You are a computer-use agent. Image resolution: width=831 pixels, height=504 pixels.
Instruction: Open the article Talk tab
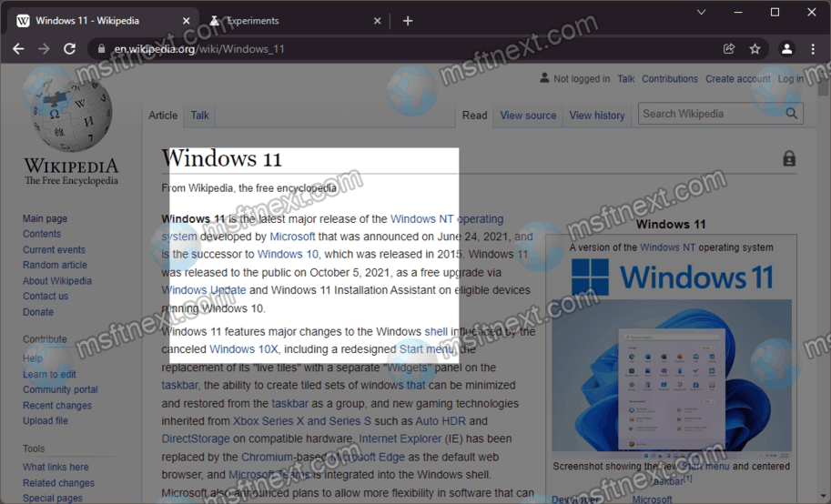200,115
